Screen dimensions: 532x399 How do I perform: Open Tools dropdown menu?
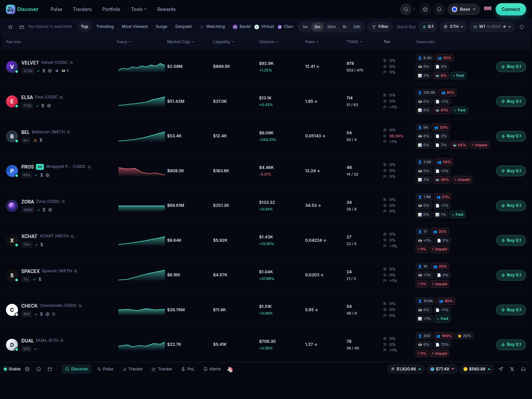(x=139, y=9)
